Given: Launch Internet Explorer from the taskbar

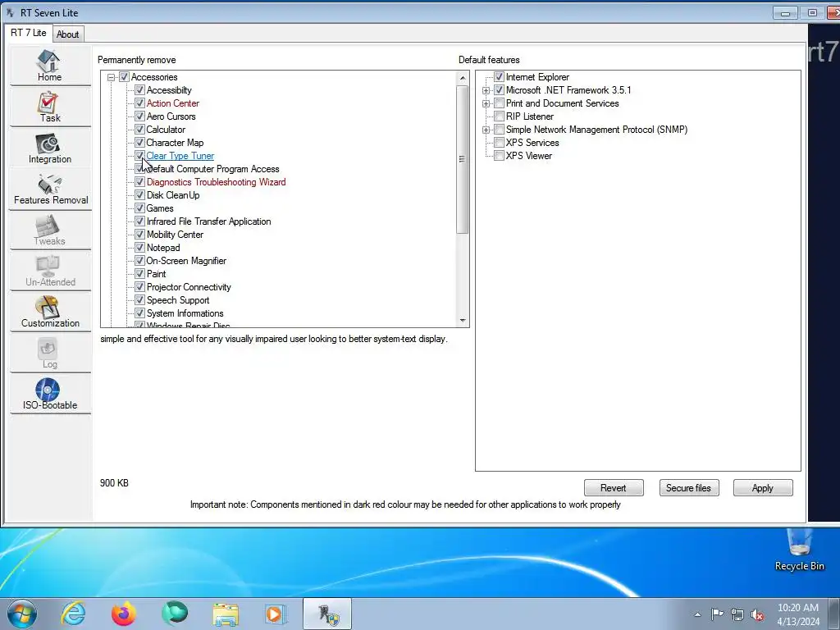Looking at the screenshot, I should point(73,614).
